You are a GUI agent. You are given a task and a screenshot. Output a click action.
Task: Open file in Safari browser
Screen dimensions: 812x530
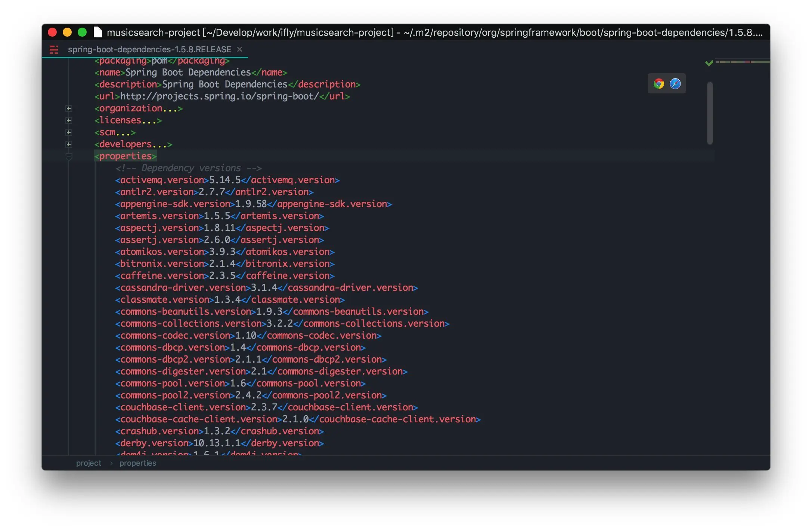pos(675,84)
